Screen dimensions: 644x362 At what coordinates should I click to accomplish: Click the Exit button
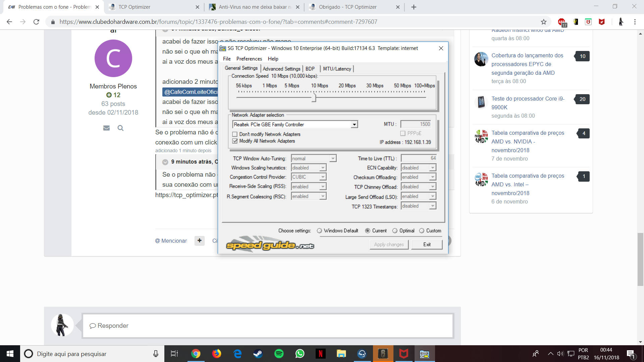point(427,244)
